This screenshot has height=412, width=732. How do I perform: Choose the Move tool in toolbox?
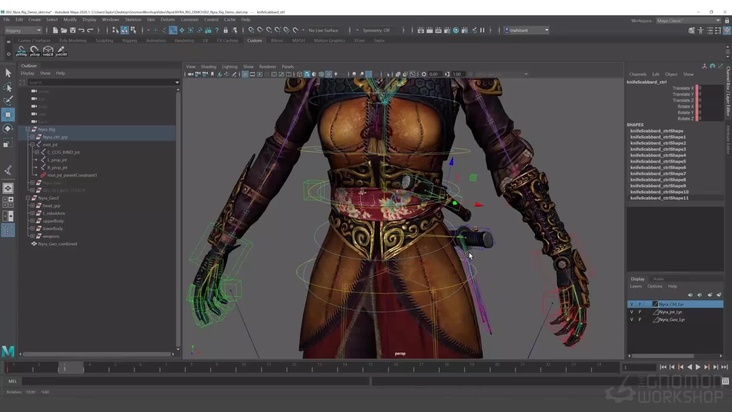point(8,114)
